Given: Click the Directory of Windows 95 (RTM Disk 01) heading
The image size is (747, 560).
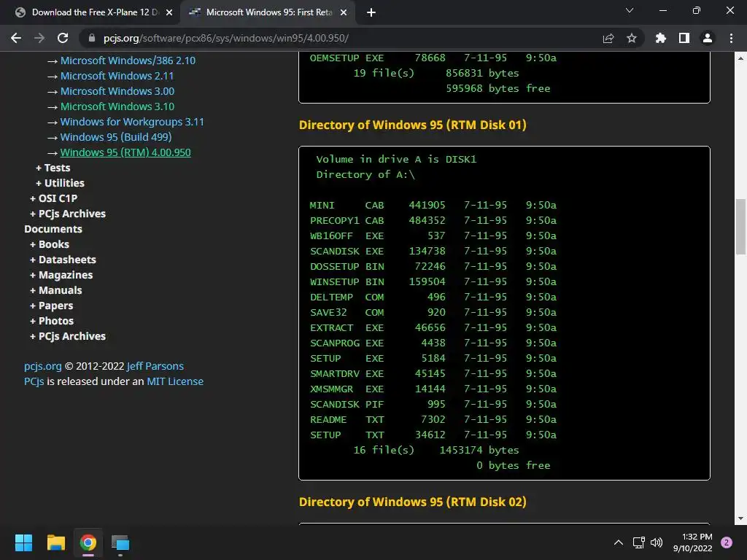Looking at the screenshot, I should point(413,125).
